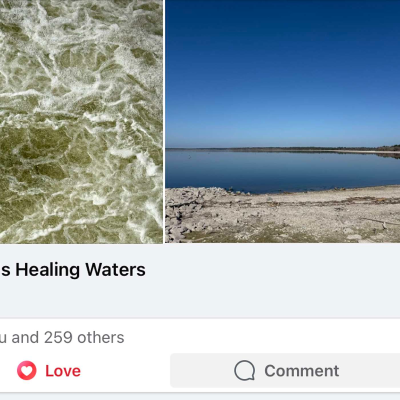This screenshot has height=400, width=400.
Task: Open the foamy green water photo
Action: tap(81, 122)
